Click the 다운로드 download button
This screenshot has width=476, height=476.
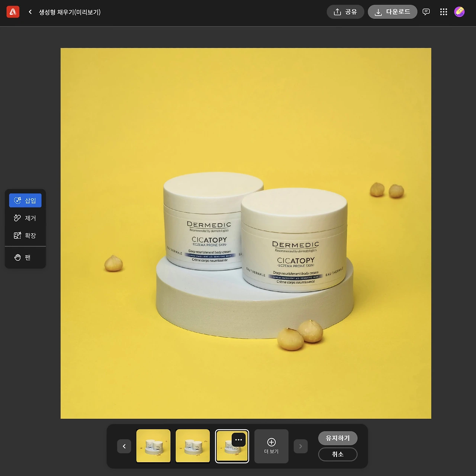[392, 12]
